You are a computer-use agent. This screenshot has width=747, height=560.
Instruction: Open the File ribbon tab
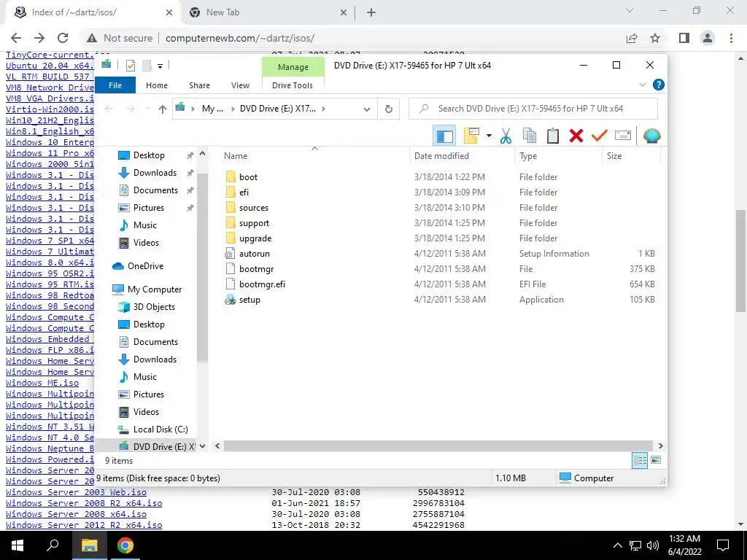point(115,85)
